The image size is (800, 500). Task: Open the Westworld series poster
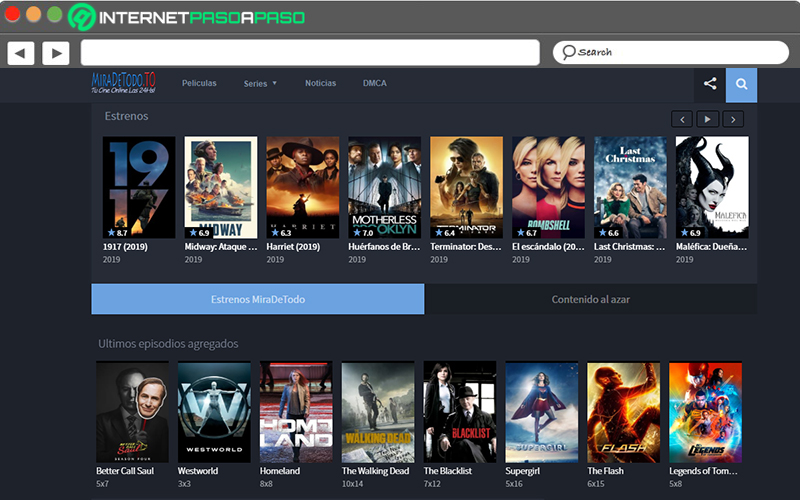click(x=214, y=412)
